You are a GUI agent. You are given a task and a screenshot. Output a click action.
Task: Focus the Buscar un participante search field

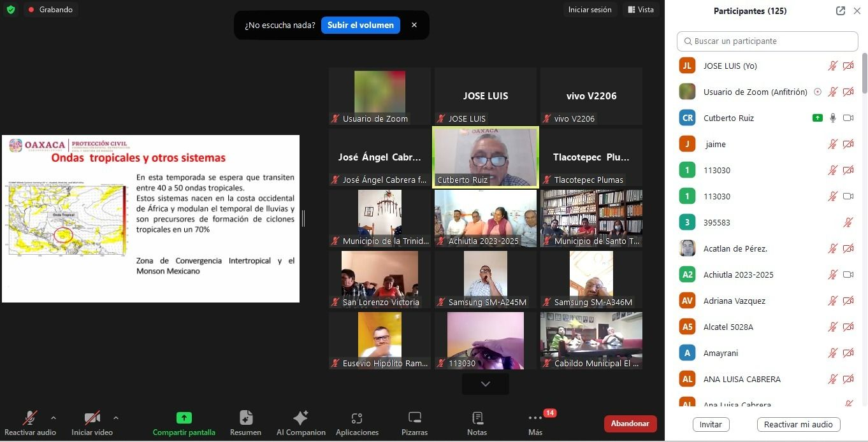coord(767,41)
